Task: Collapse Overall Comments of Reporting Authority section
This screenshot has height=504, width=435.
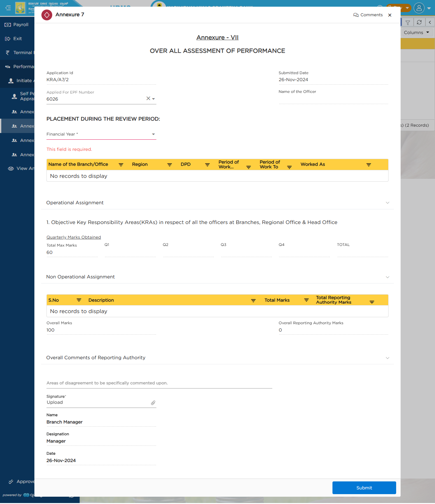Action: point(388,358)
